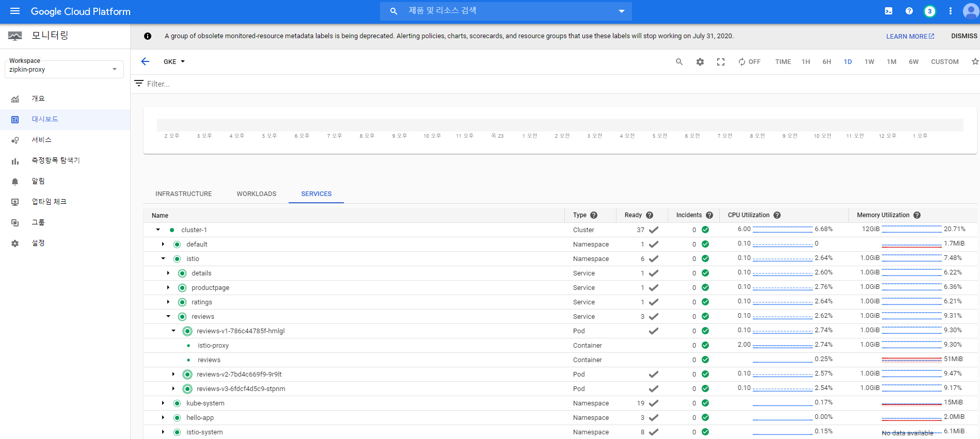Select 1W time range
This screenshot has height=439, width=980.
tap(870, 62)
